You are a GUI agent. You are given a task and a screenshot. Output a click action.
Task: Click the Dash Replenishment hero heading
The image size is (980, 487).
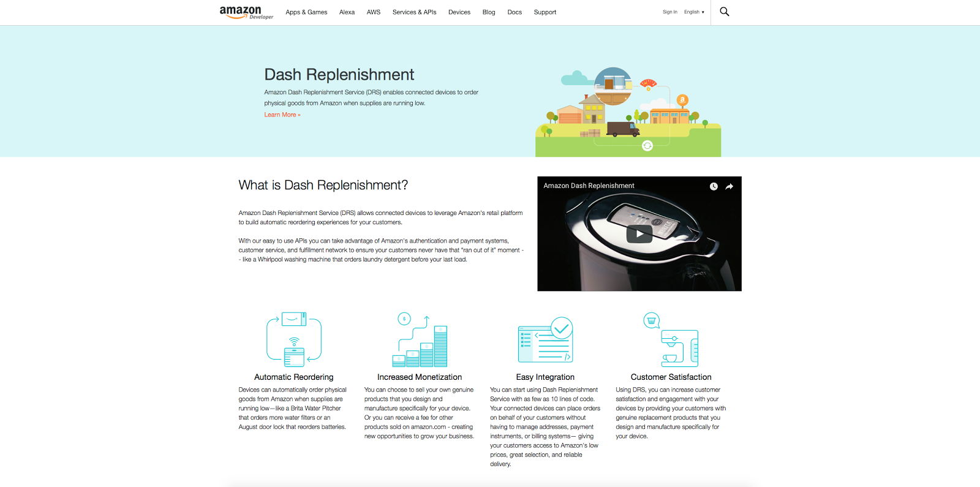pos(339,75)
